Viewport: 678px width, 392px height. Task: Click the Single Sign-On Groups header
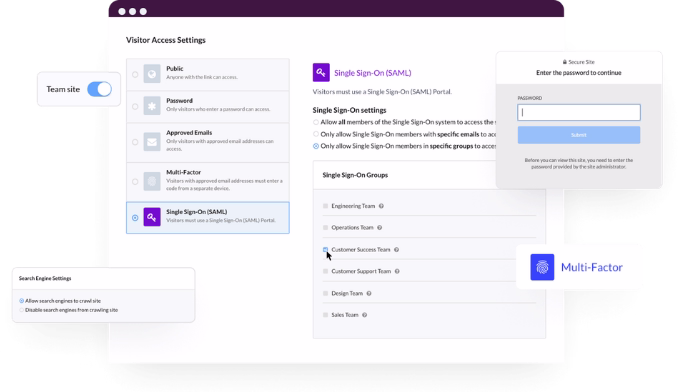355,175
